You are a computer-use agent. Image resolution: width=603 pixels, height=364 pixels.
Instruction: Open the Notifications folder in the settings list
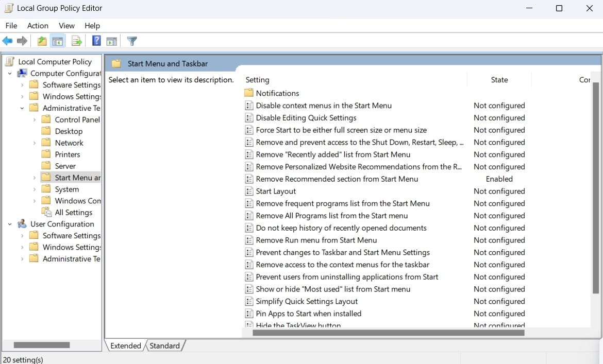(x=277, y=93)
